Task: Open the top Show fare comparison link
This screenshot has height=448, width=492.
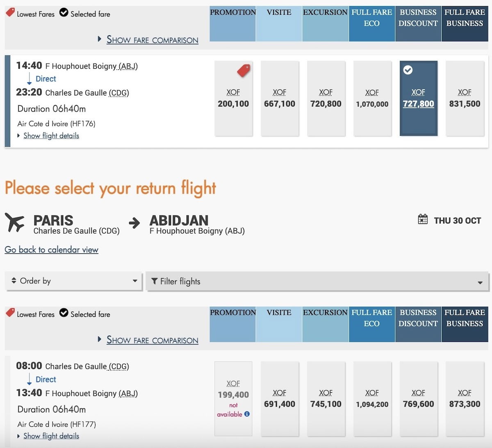Action: pos(152,40)
